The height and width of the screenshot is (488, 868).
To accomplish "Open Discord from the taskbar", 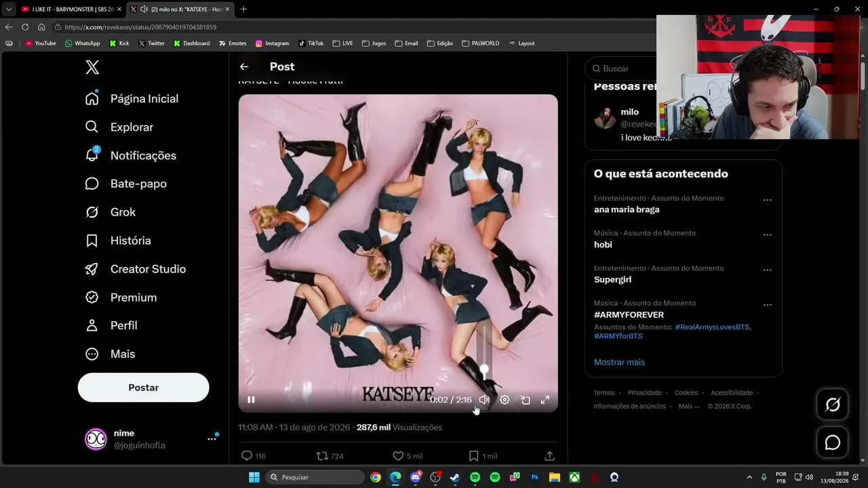I will coord(416,477).
